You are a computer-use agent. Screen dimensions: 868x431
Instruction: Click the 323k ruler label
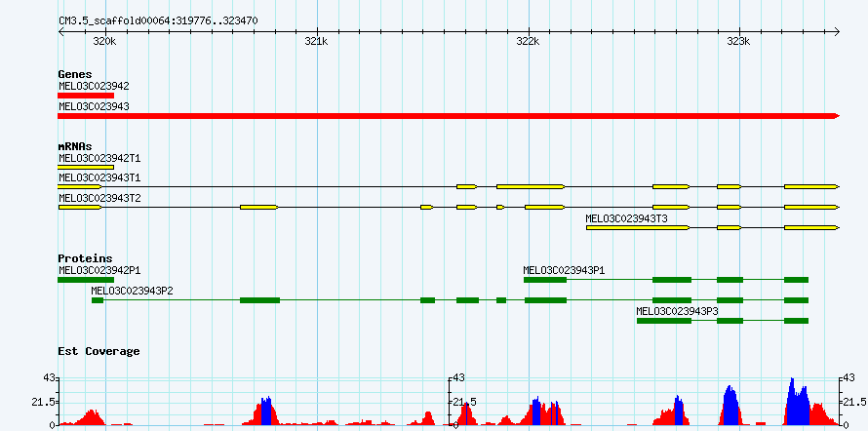739,42
